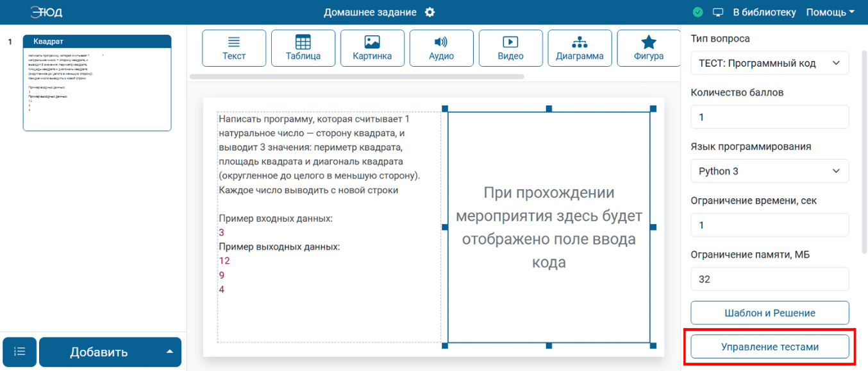Click the Количество баллов field
The height and width of the screenshot is (371, 868).
pos(770,117)
